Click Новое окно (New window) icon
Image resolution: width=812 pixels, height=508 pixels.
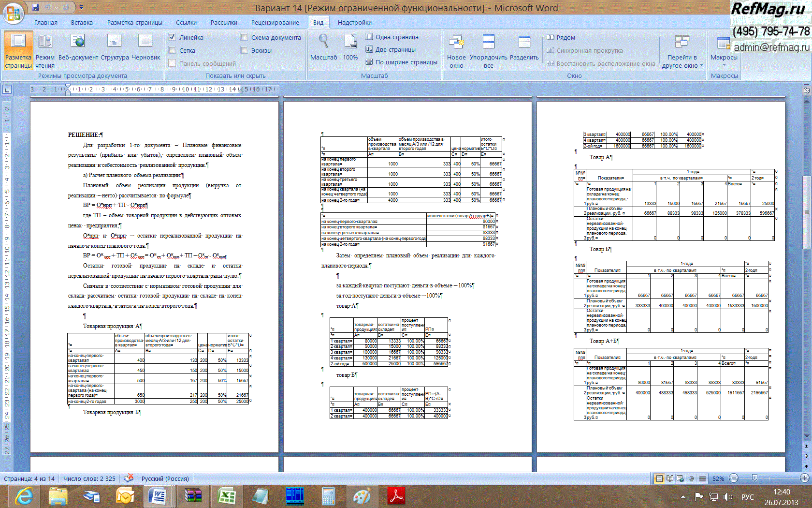point(456,48)
